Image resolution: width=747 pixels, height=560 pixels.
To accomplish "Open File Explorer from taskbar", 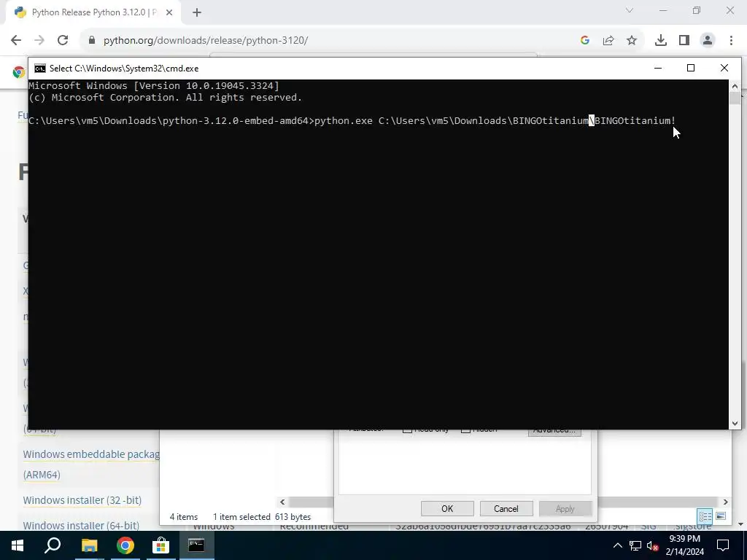I will (89, 545).
